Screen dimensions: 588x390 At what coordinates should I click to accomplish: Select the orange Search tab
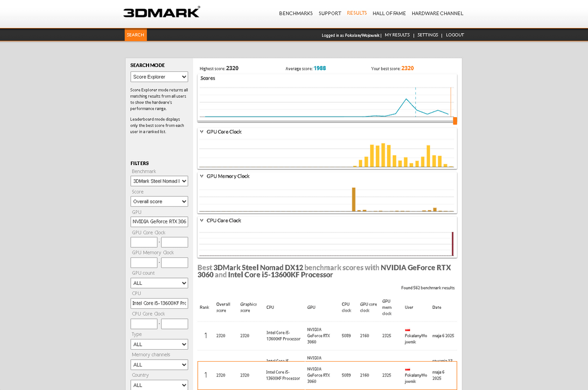136,35
